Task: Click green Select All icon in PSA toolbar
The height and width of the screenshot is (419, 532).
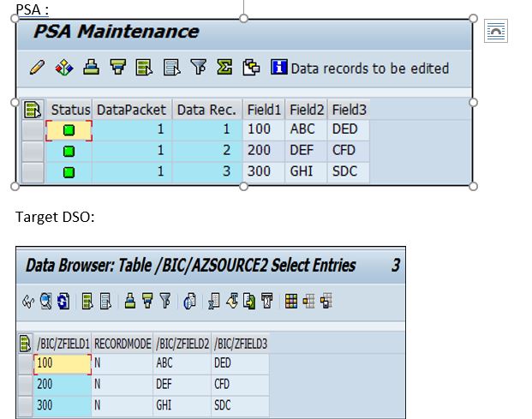Action: click(144, 67)
